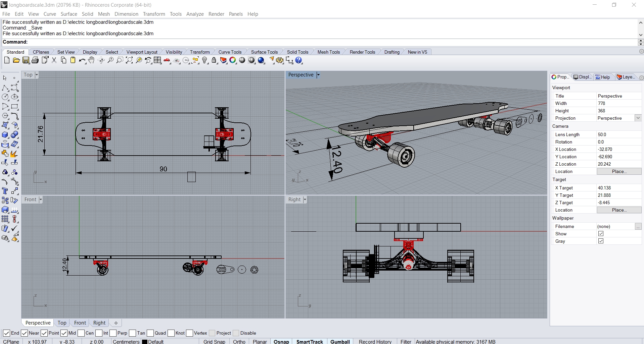Image resolution: width=644 pixels, height=344 pixels.
Task: Uncheck the wallpaper Show checkbox
Action: pyautogui.click(x=601, y=234)
